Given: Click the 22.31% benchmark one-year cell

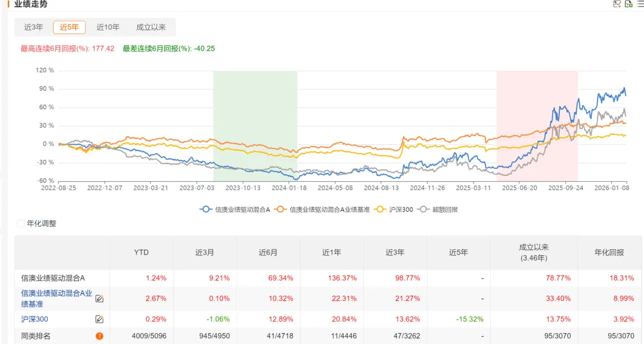Looking at the screenshot, I should (344, 299).
